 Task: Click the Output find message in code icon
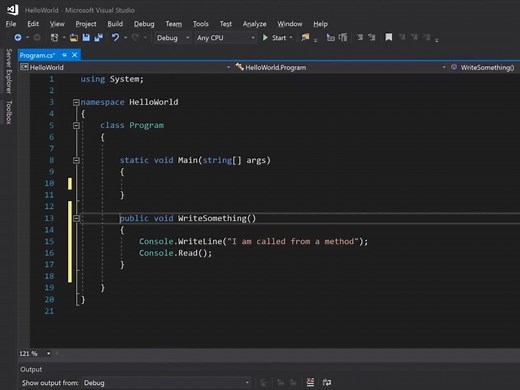coord(264,382)
